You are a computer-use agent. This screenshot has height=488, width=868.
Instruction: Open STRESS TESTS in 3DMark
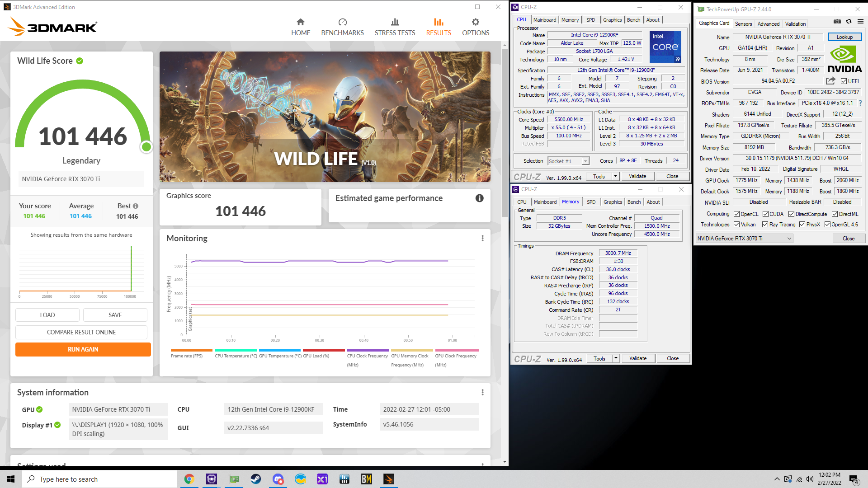click(x=395, y=27)
